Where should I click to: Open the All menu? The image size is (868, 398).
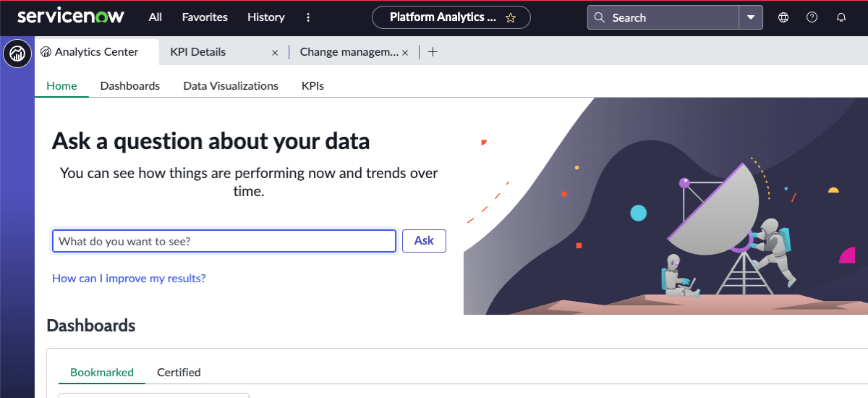point(156,17)
